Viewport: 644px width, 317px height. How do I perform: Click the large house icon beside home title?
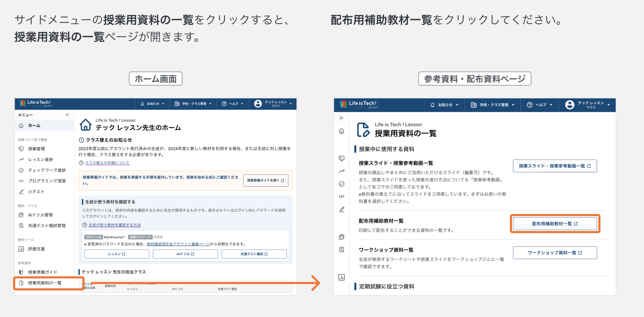(x=86, y=125)
